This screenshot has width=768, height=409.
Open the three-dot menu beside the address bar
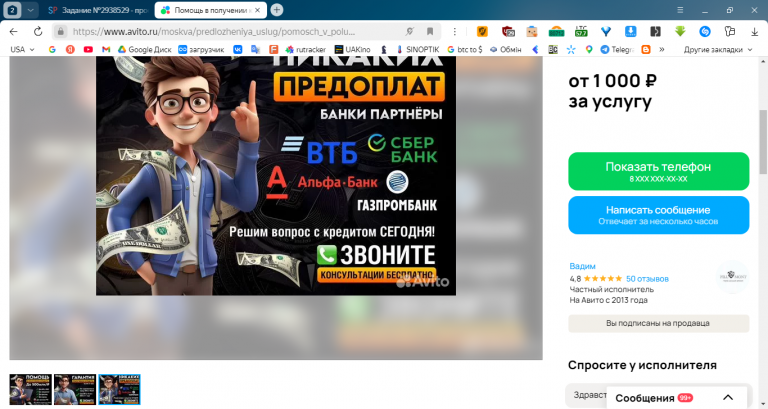[x=455, y=31]
